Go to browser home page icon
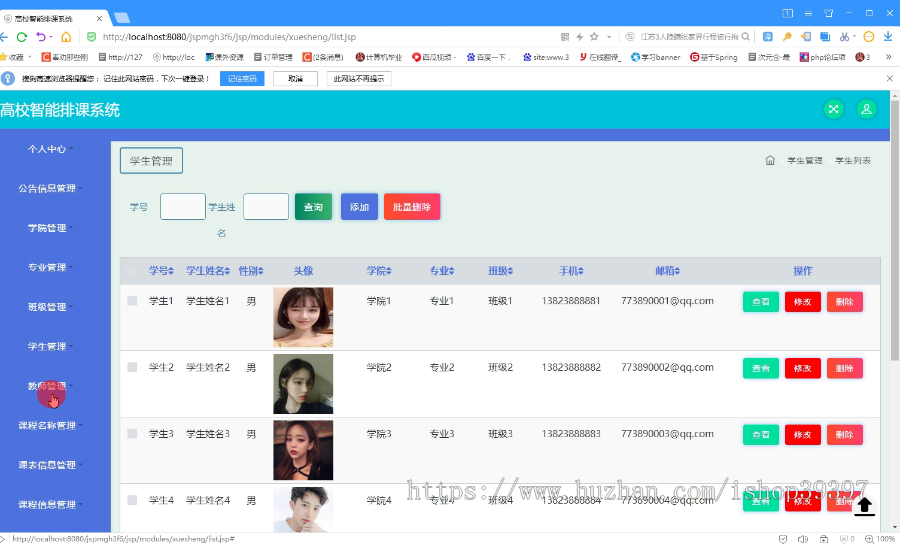The height and width of the screenshot is (545, 900). (x=66, y=37)
